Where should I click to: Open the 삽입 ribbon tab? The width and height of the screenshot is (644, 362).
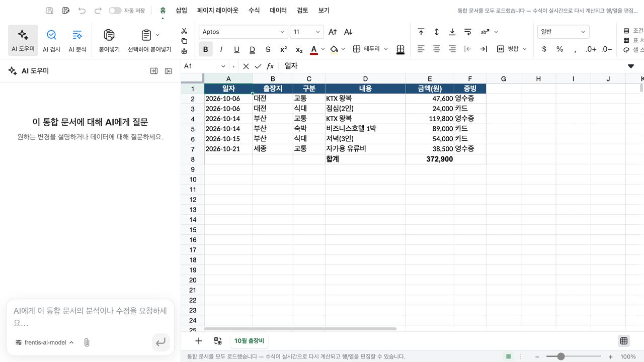(182, 10)
